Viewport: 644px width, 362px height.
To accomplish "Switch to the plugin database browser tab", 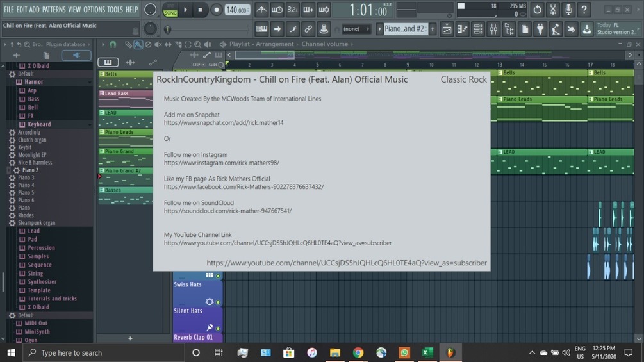I will [x=76, y=55].
